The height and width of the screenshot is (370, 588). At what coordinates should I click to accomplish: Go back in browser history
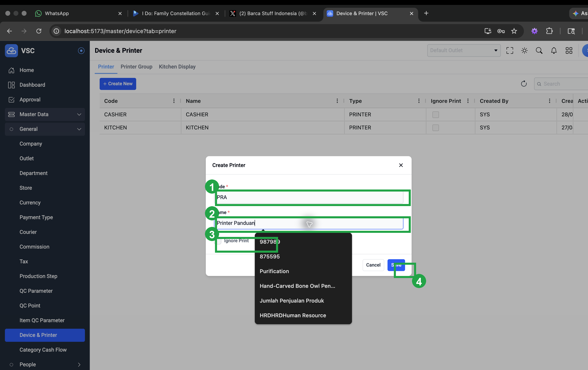point(10,31)
